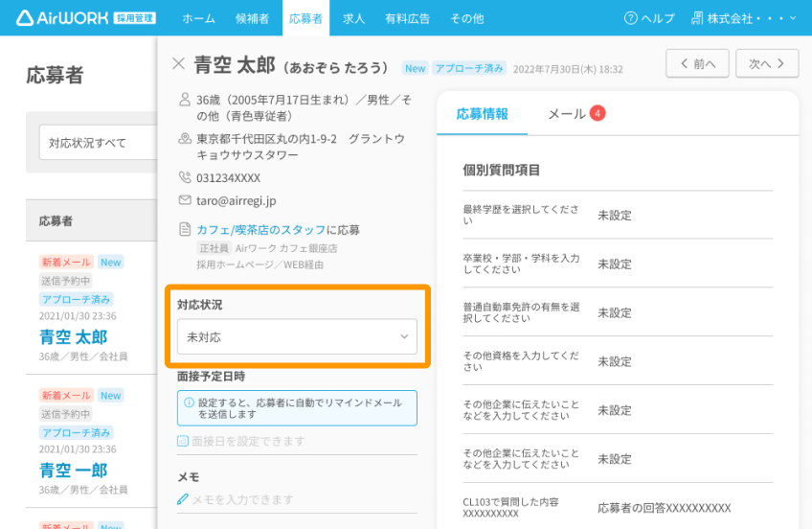Open the 対応状況すべて filter dropdown
This screenshot has height=529, width=812.
(x=98, y=143)
